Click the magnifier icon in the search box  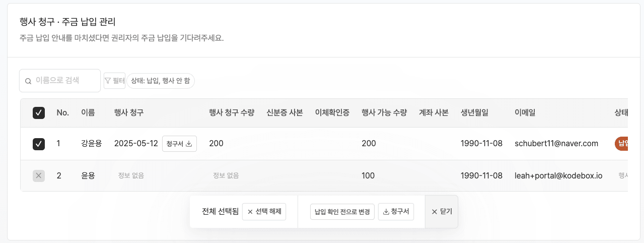(28, 81)
